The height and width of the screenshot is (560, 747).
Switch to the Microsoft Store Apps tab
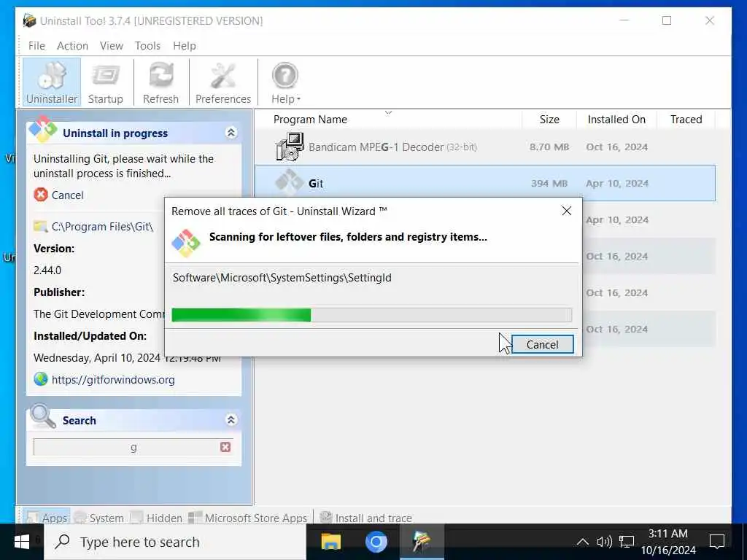pos(248,518)
